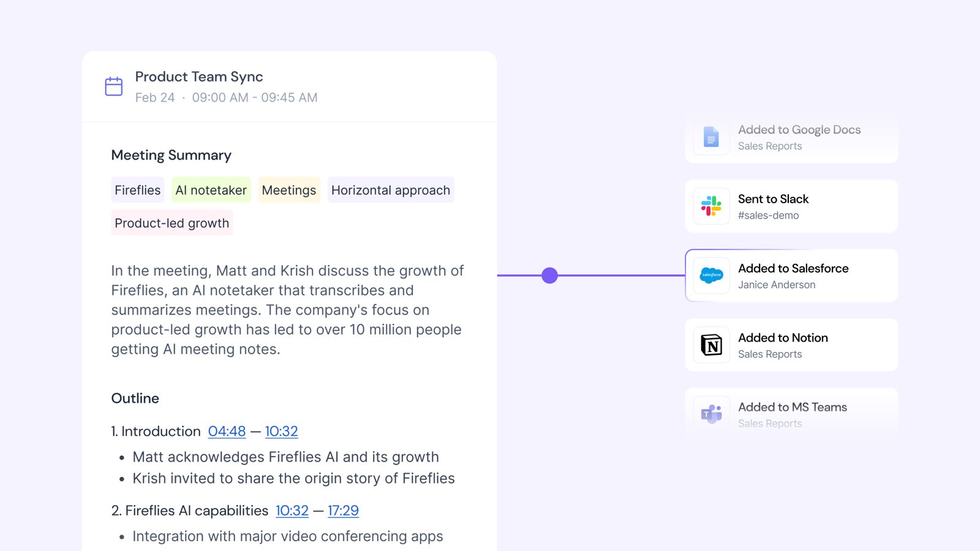This screenshot has width=980, height=551.
Task: Click the Meeting Summary heading
Action: coord(171,156)
